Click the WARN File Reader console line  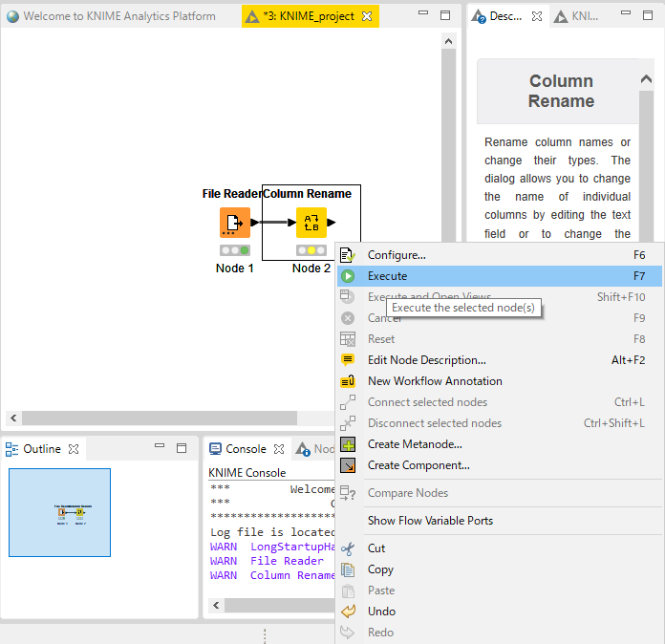267,561
